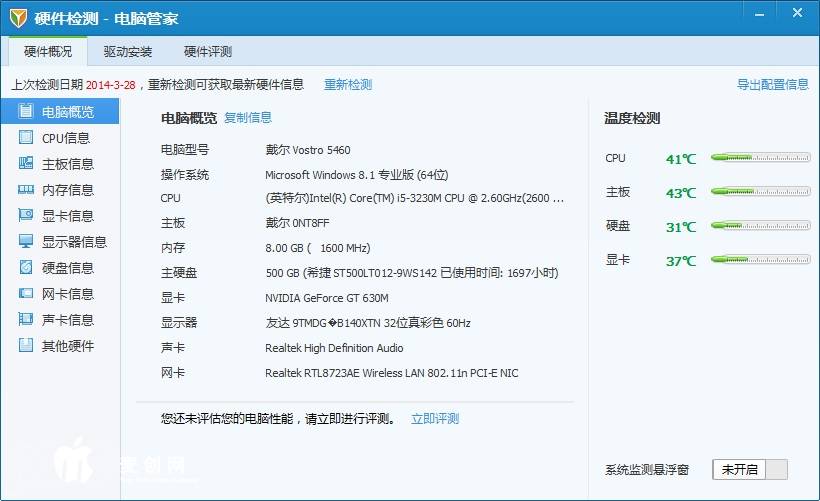This screenshot has width=820, height=501.
Task: Click the 硬盘信息 hard disk icon
Action: click(25, 267)
